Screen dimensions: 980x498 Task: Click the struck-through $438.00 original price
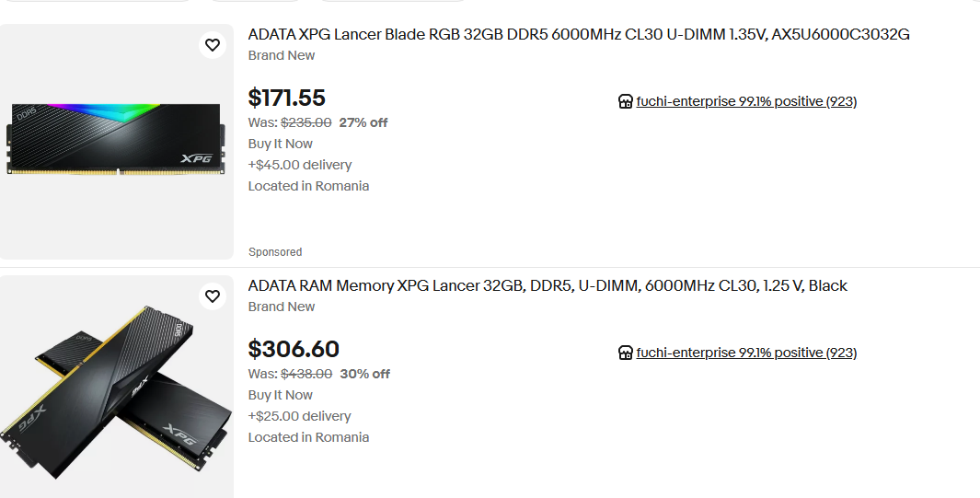pos(306,374)
